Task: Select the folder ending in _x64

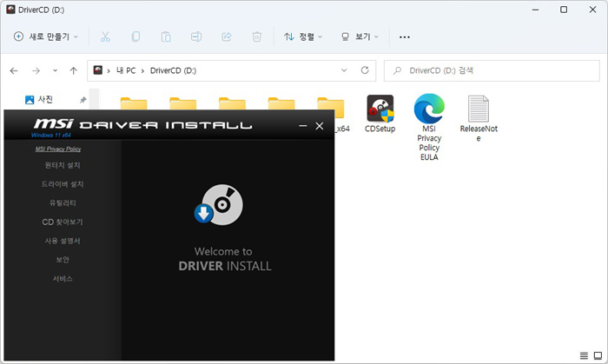Action: pyautogui.click(x=334, y=114)
